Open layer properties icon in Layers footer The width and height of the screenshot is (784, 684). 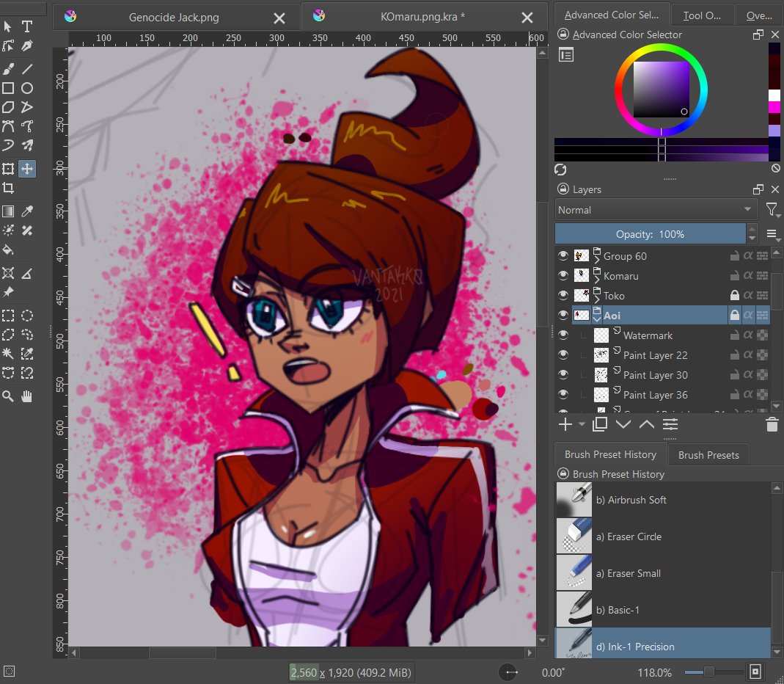click(x=670, y=425)
